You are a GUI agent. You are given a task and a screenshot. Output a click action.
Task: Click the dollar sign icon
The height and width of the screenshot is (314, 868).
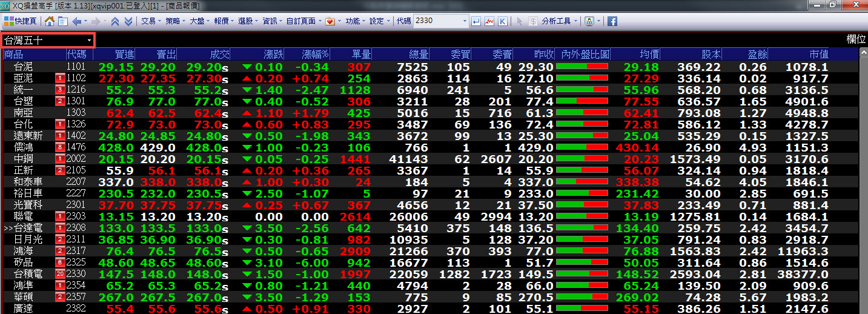(532, 21)
